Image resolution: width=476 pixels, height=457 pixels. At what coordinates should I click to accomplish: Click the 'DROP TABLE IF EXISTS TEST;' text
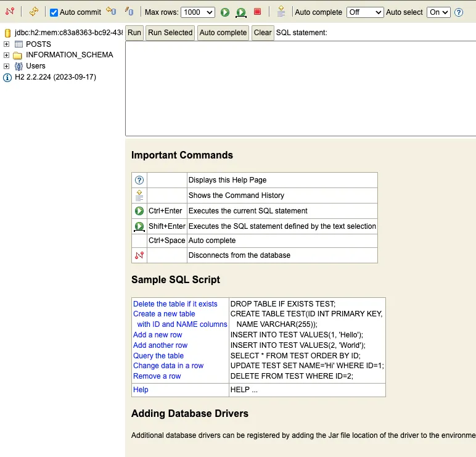(x=283, y=303)
